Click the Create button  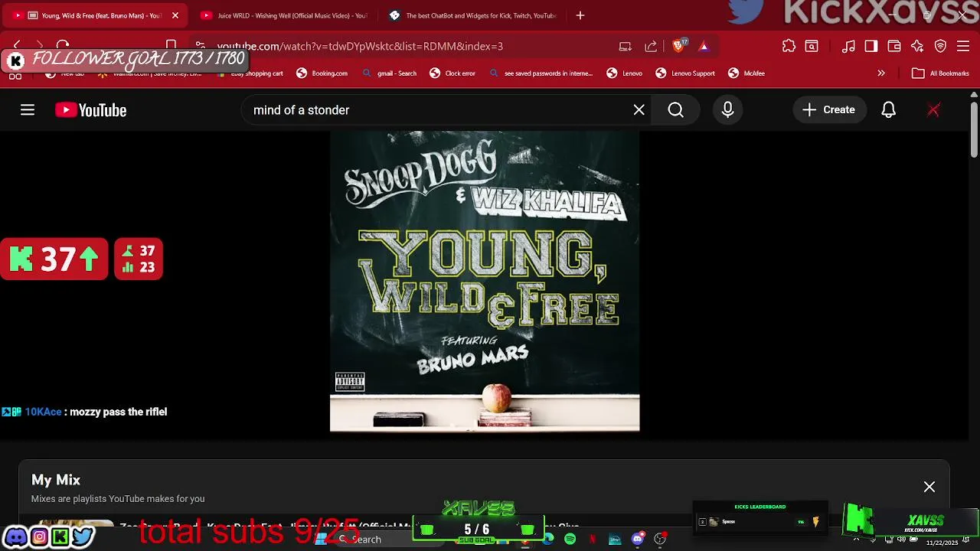point(829,110)
